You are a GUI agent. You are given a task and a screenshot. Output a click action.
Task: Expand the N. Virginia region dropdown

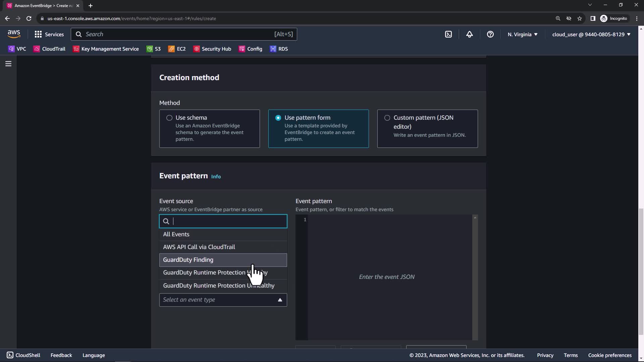click(522, 34)
